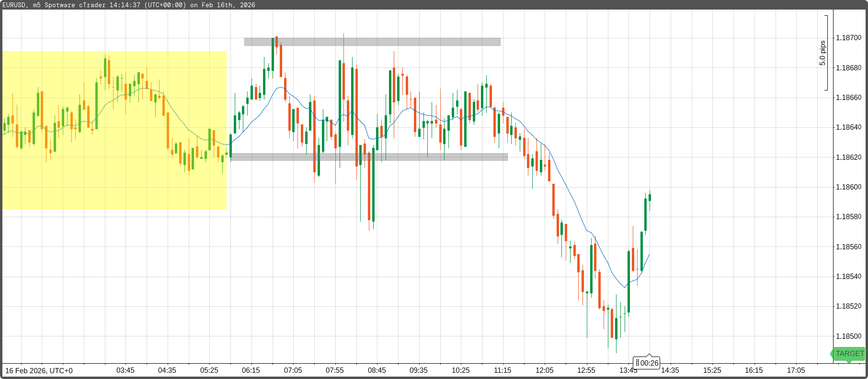Click the 1.18540 price axis label
The image size is (868, 379).
point(848,277)
